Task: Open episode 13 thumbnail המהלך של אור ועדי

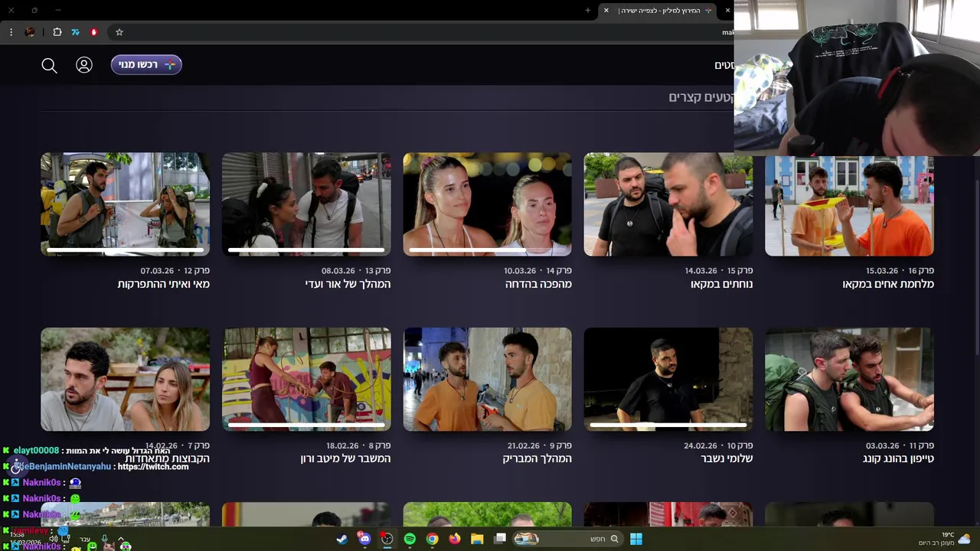Action: pyautogui.click(x=306, y=204)
